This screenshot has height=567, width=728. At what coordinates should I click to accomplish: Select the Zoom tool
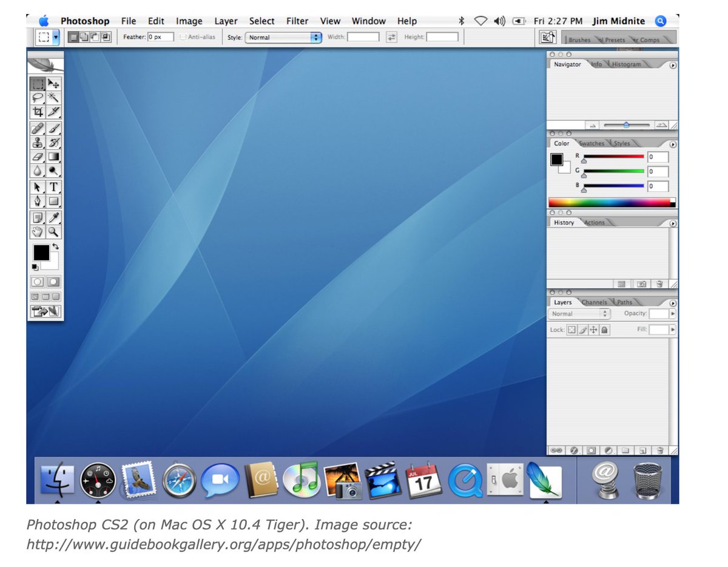(x=54, y=231)
